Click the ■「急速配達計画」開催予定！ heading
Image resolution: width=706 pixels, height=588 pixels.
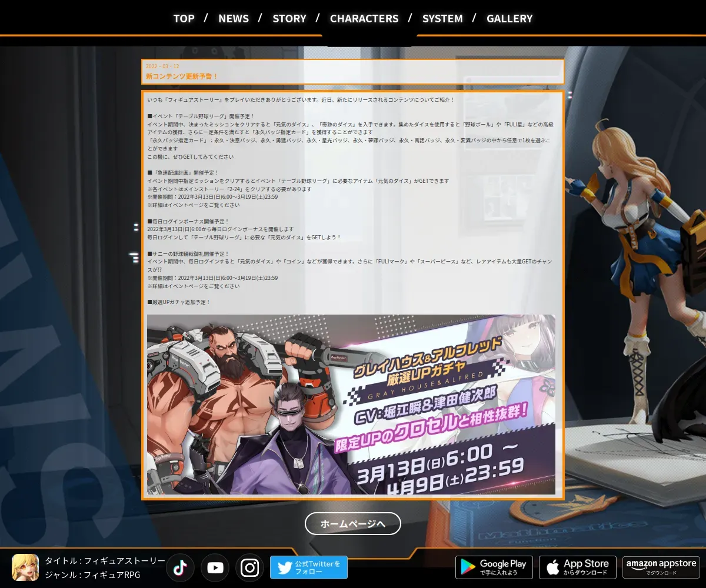(x=183, y=173)
